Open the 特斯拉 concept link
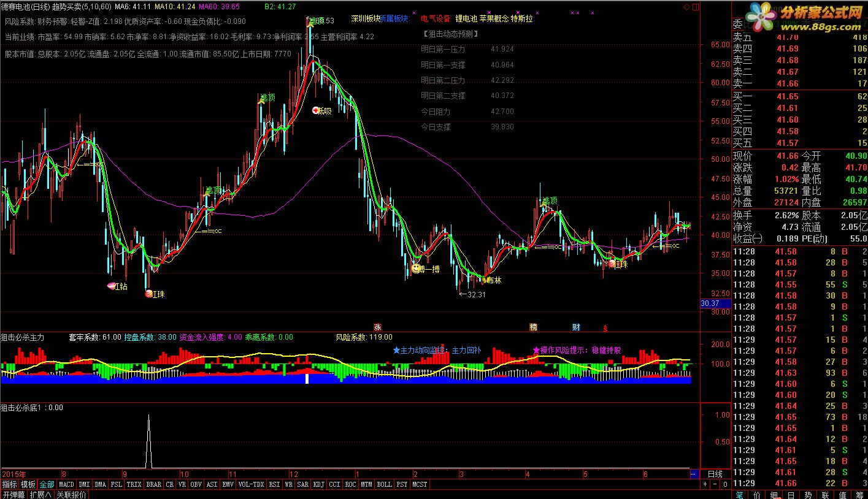This screenshot has height=499, width=868. 522,18
